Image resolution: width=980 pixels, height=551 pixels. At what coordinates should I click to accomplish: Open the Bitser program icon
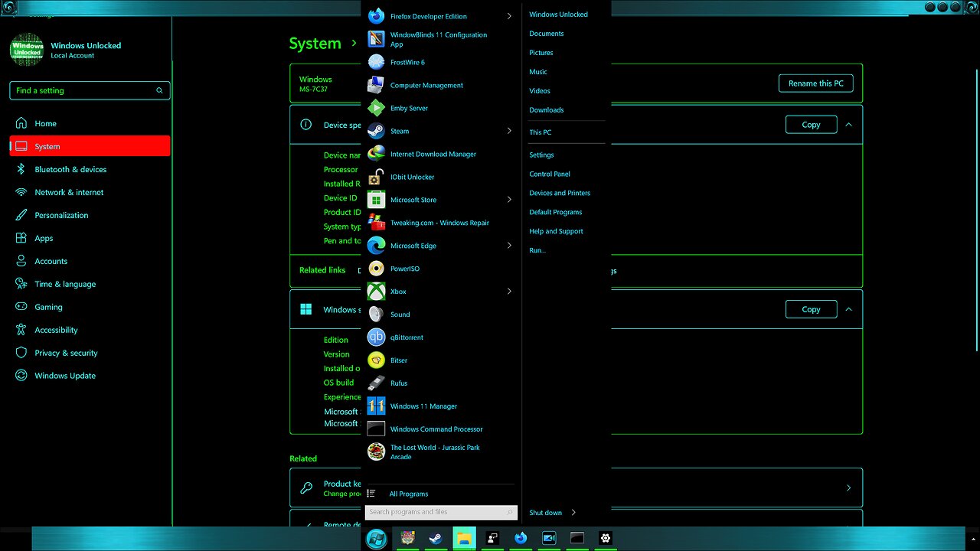[x=376, y=360]
